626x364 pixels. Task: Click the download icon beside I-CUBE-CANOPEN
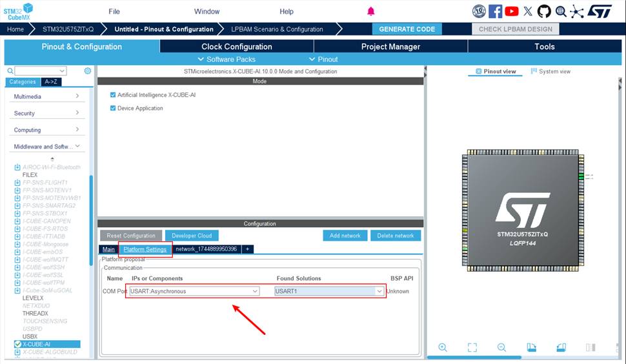click(x=17, y=221)
